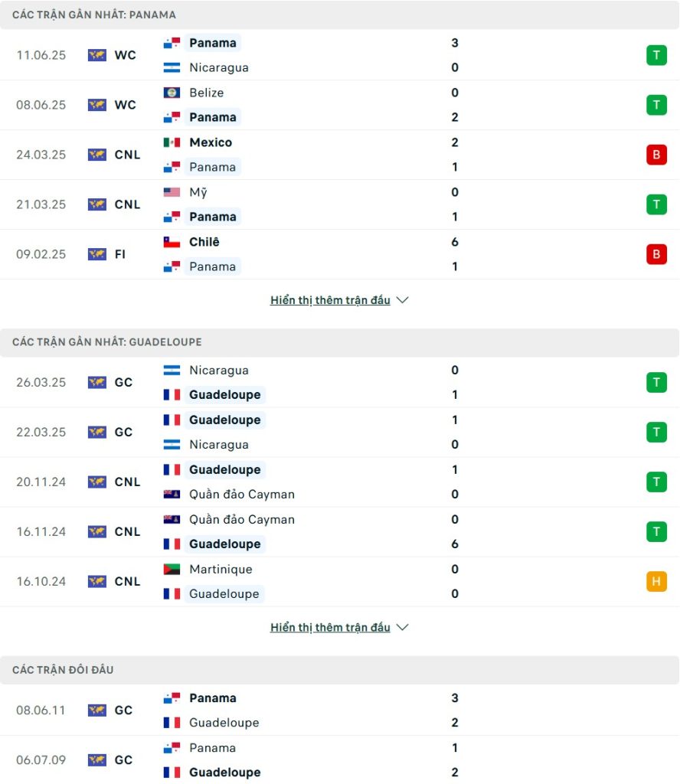
Task: Click the Martinique flag icon
Action: pyautogui.click(x=172, y=569)
